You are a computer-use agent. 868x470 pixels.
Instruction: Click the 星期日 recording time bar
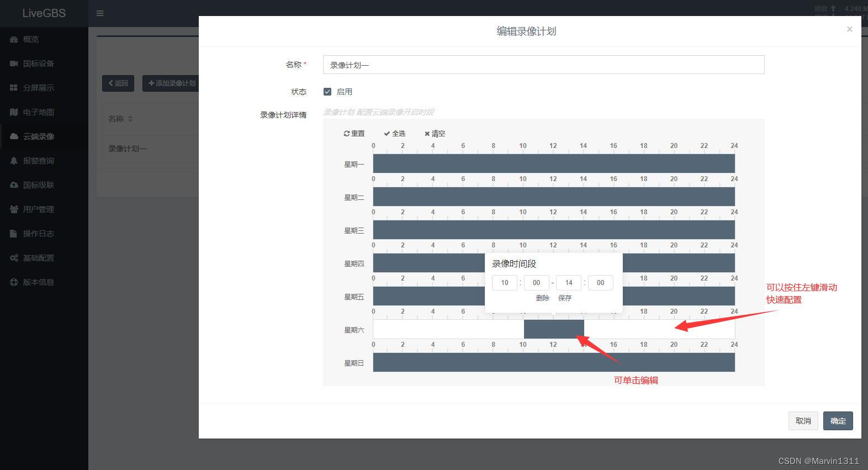[x=554, y=362]
